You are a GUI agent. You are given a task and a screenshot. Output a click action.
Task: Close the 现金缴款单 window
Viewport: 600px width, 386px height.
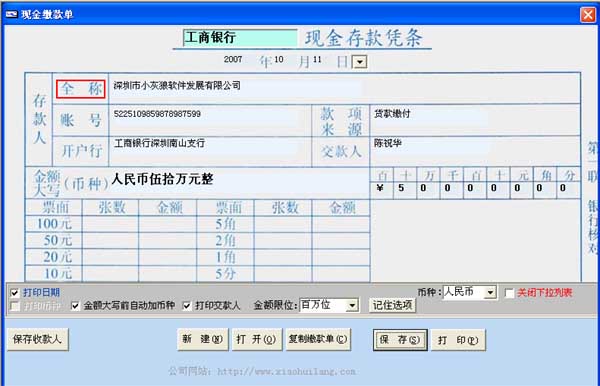pyautogui.click(x=587, y=15)
